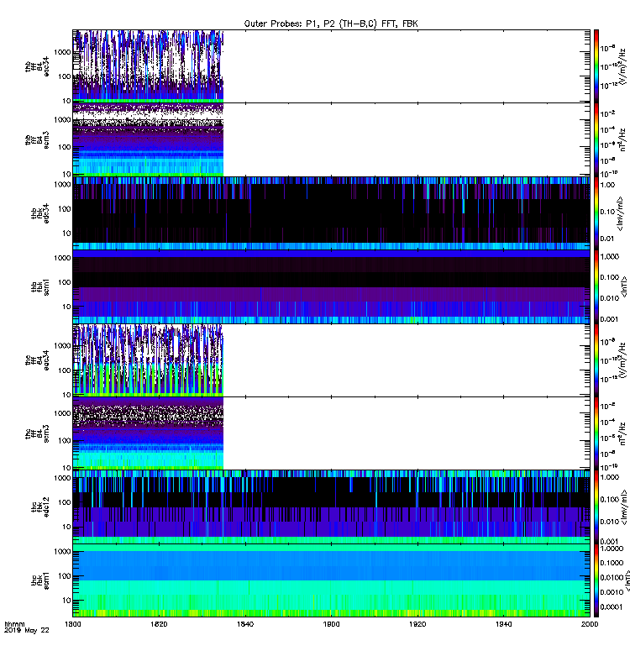This screenshot has height=672, width=630.
Task: Click the color bar of the thc scm3 panel
Action: coord(596,433)
